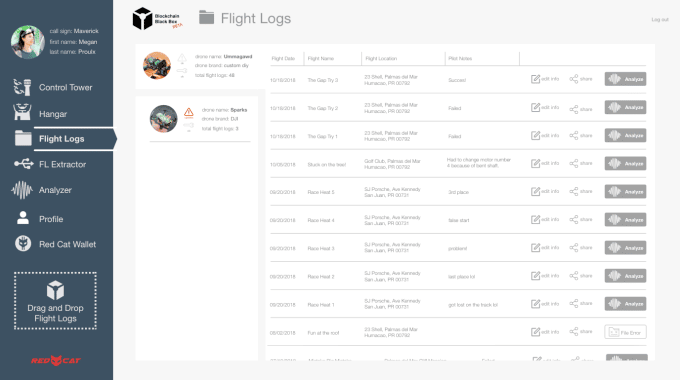680x380 pixels.
Task: Analyze Race Heat 4 log
Action: (x=625, y=219)
